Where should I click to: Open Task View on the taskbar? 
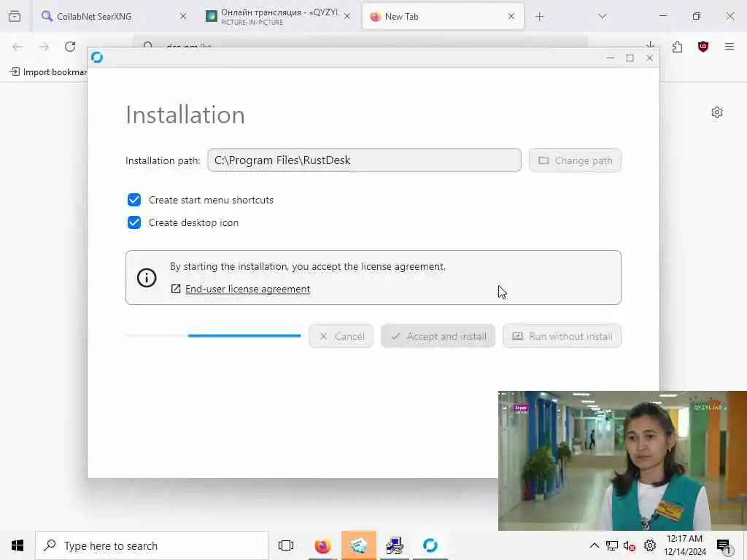click(x=286, y=545)
